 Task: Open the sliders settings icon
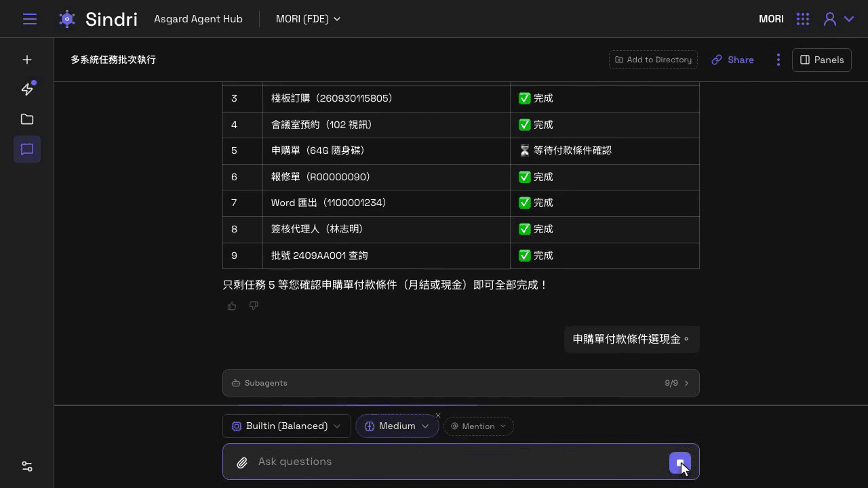point(27,466)
